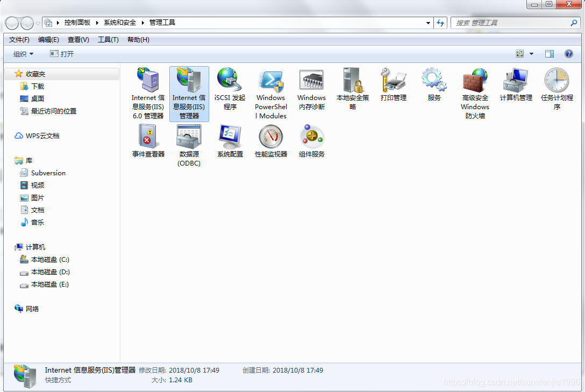585x392 pixels.
Task: Open 数据源(ODBC) icon
Action: (189, 146)
